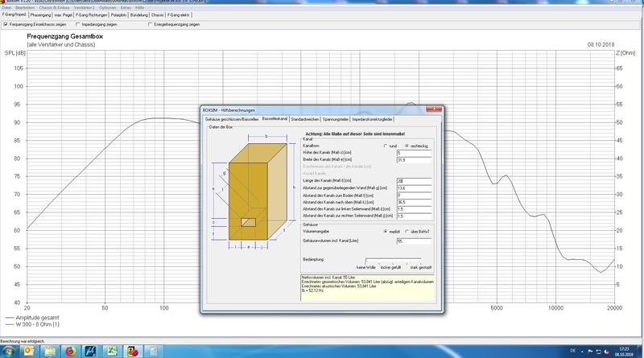Click the Höhe des Kanals input field

pyautogui.click(x=414, y=152)
